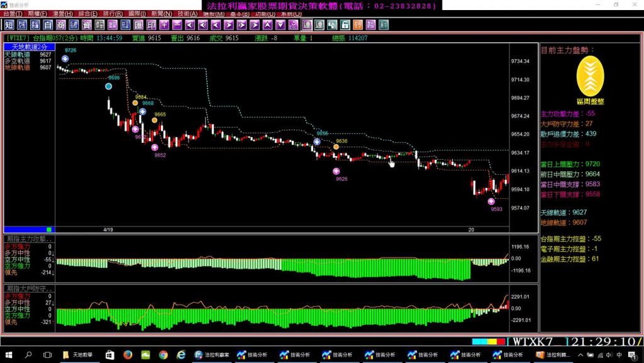Click the 短 toolbar icon
Image resolution: width=644 pixels, height=363 pixels.
pos(9,25)
